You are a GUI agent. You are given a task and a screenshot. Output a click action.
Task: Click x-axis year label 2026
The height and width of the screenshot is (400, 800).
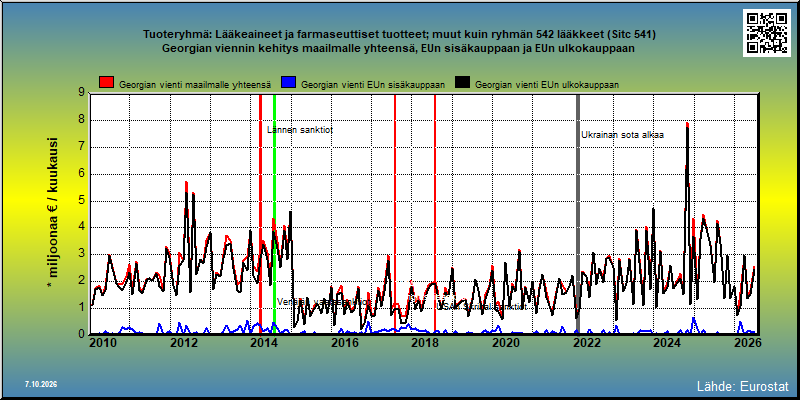click(746, 343)
